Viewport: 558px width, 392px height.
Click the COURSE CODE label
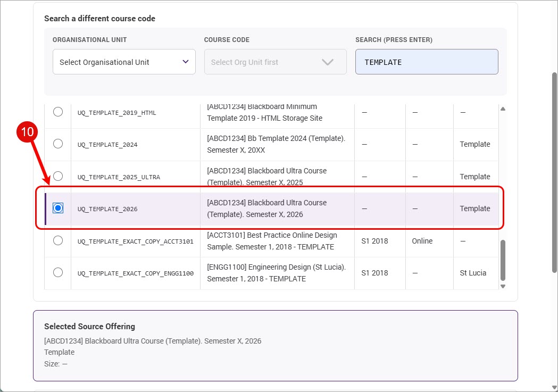click(227, 40)
